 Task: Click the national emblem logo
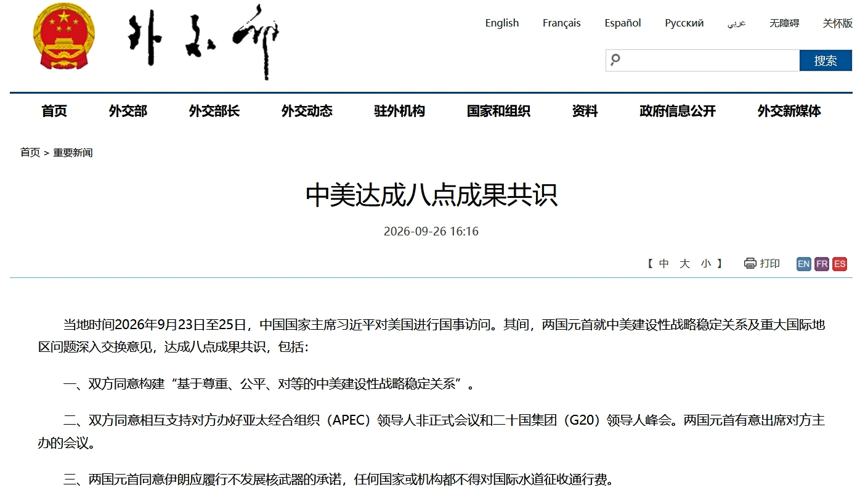click(64, 36)
